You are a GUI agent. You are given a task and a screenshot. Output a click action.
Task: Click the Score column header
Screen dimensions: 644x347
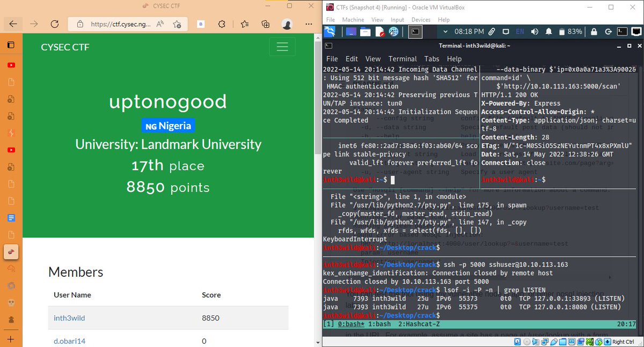[x=211, y=294]
